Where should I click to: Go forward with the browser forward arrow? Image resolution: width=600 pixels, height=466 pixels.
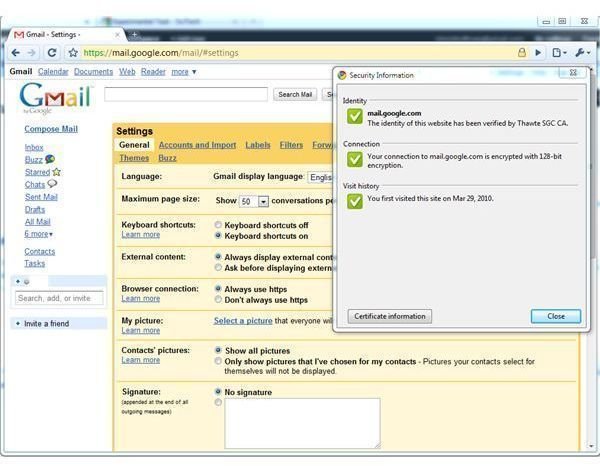pyautogui.click(x=32, y=52)
